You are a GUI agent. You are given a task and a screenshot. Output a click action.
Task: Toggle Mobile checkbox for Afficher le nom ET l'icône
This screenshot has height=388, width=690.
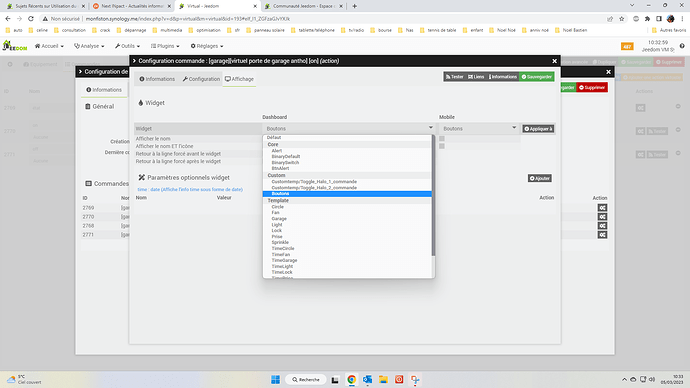click(x=442, y=146)
